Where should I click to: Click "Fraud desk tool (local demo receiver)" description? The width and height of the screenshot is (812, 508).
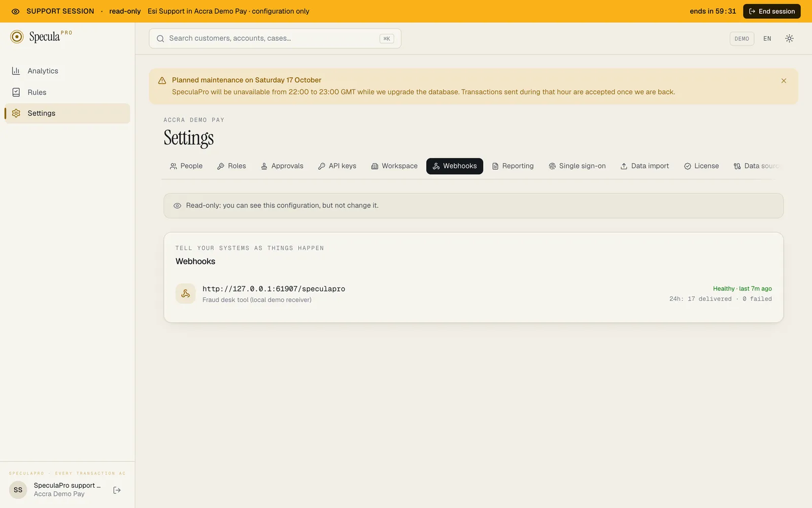click(257, 300)
